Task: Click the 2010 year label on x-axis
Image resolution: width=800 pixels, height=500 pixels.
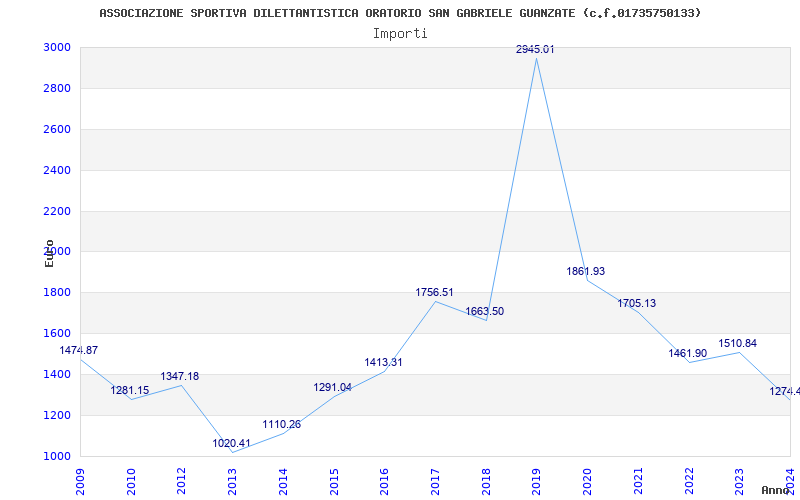Action: (x=131, y=482)
